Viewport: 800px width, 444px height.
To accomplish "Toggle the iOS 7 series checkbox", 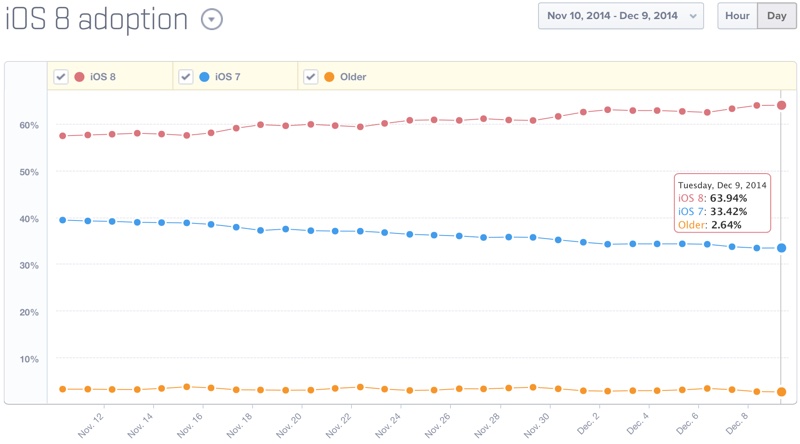I will [185, 77].
